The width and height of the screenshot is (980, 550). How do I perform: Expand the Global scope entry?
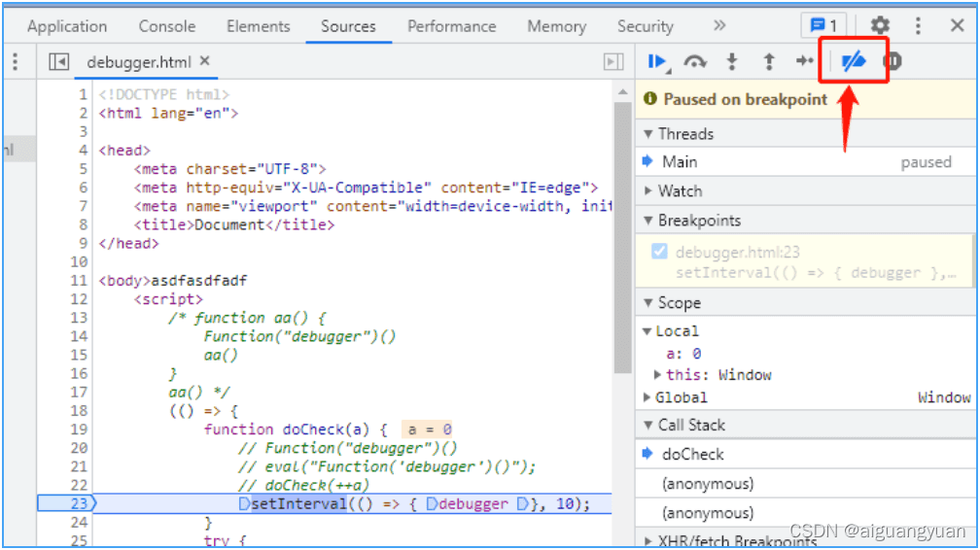pos(681,397)
